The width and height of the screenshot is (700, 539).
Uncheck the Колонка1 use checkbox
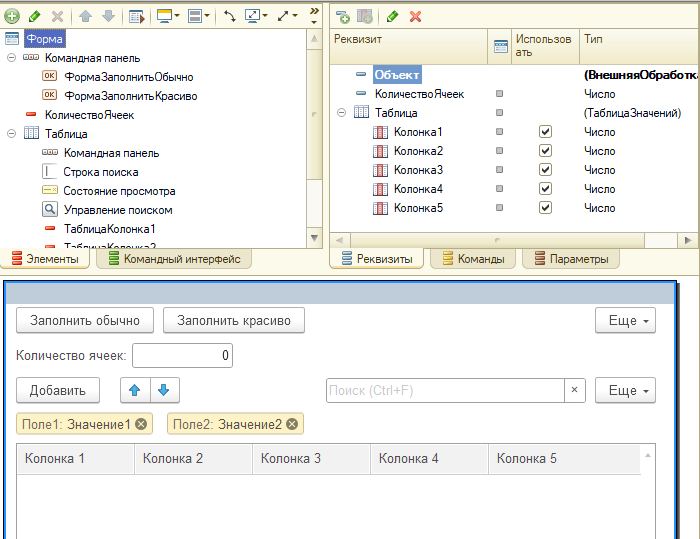pos(545,132)
